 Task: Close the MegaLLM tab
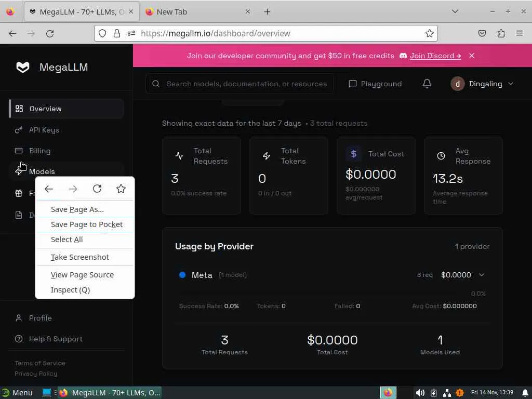[x=131, y=12]
